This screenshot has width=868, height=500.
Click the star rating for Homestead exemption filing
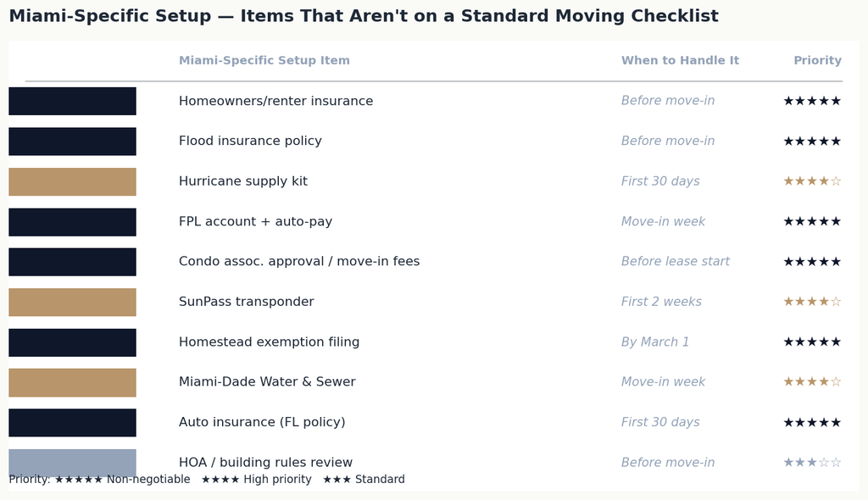point(812,342)
